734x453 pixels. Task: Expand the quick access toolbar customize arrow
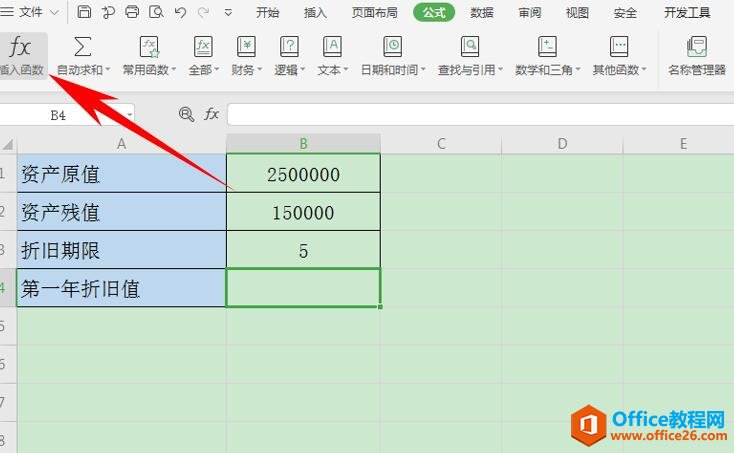click(x=228, y=13)
